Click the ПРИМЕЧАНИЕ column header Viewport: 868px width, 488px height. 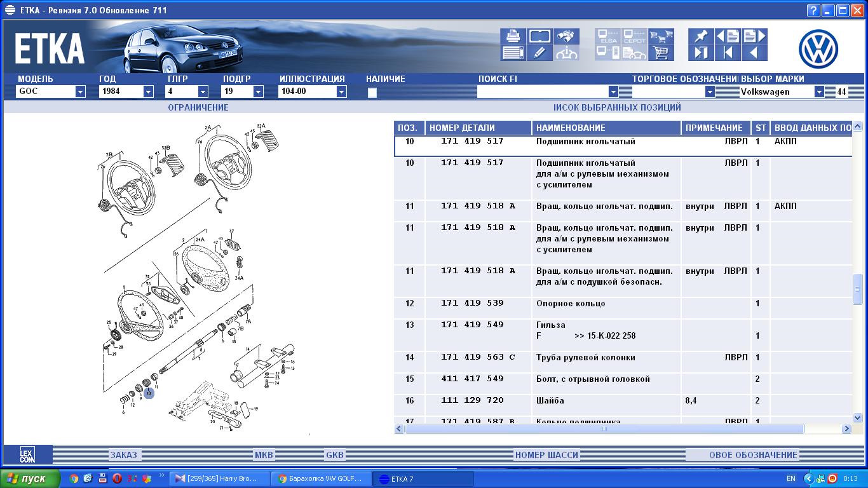[716, 128]
